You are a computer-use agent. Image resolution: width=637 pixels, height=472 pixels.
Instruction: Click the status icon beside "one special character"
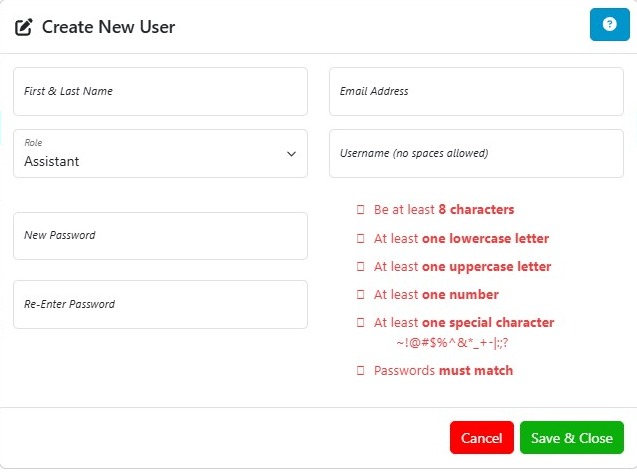coord(360,323)
